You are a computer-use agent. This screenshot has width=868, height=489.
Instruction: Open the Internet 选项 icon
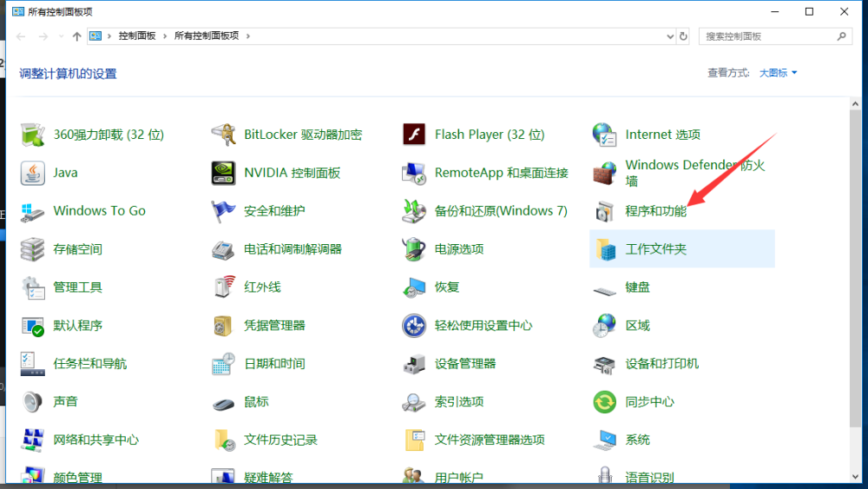tap(604, 135)
